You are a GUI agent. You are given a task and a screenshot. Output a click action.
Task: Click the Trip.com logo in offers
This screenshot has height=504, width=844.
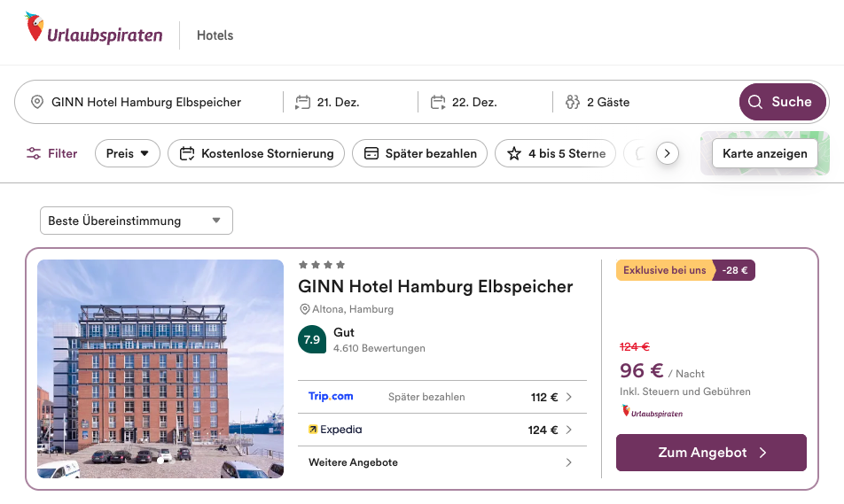[331, 397]
